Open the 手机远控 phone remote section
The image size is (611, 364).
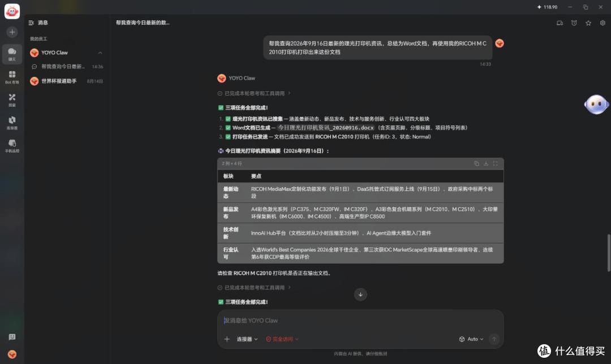tap(12, 146)
